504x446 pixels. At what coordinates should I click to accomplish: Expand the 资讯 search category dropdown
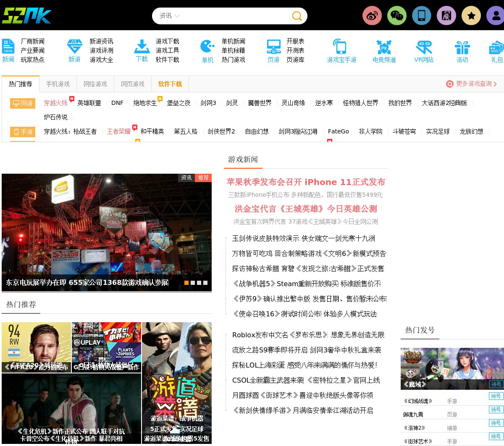(170, 16)
